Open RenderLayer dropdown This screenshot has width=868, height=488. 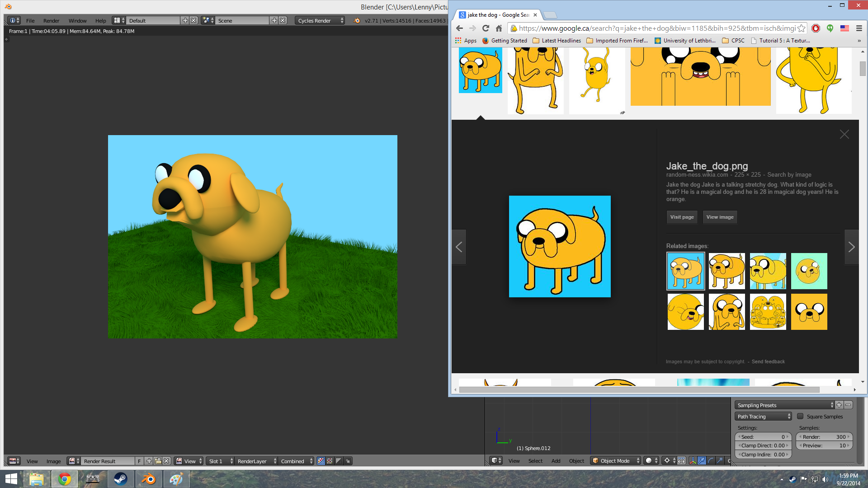coord(256,461)
